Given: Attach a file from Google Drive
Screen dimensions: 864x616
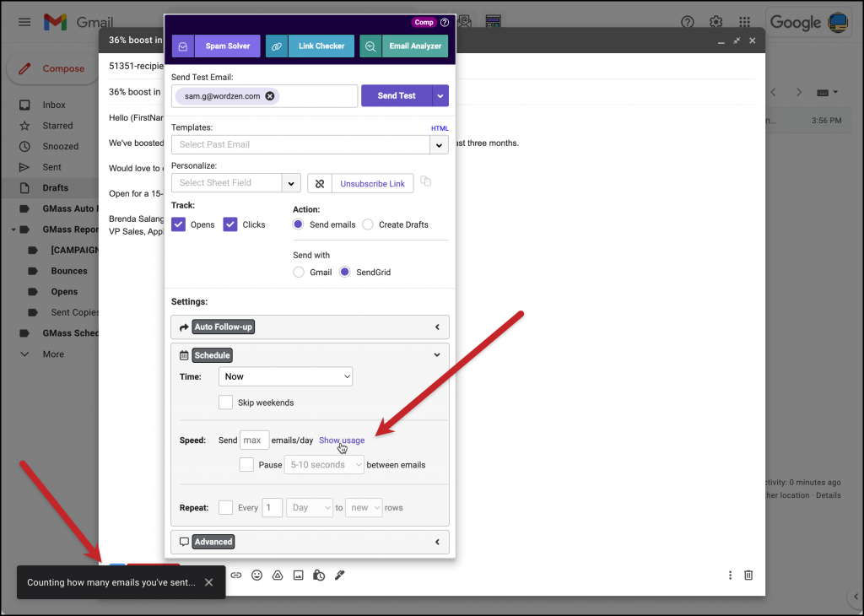Looking at the screenshot, I should click(277, 575).
